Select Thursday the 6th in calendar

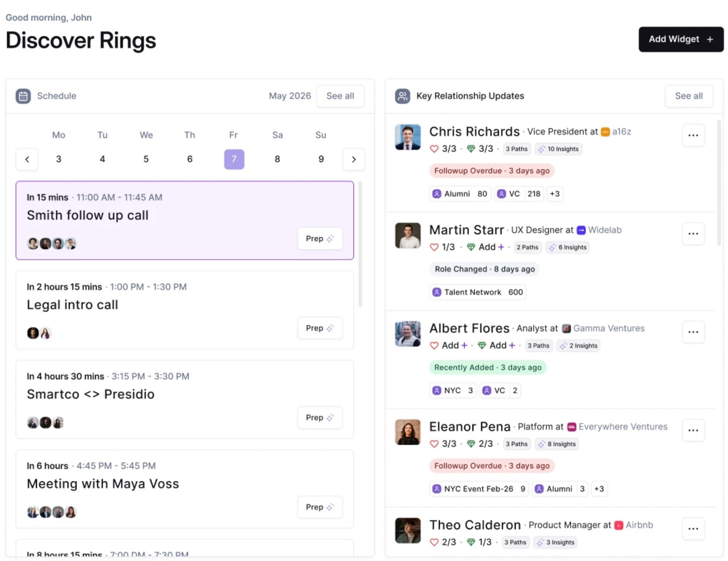(x=190, y=159)
